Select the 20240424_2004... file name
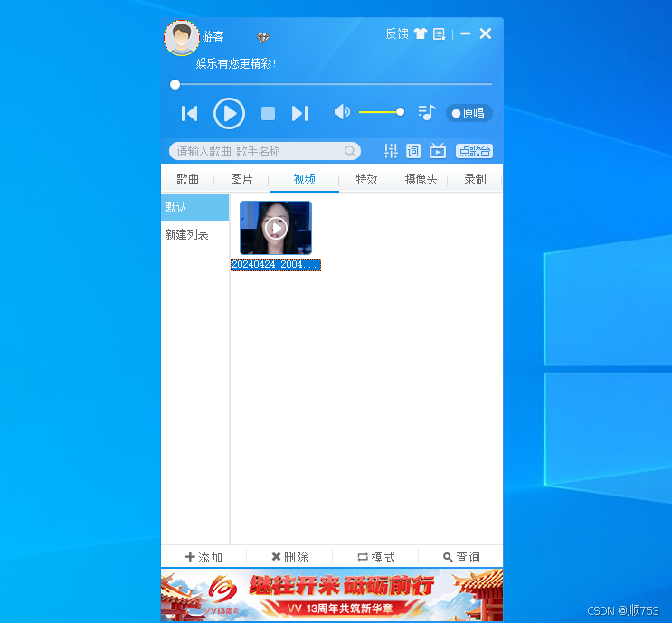 coord(276,264)
